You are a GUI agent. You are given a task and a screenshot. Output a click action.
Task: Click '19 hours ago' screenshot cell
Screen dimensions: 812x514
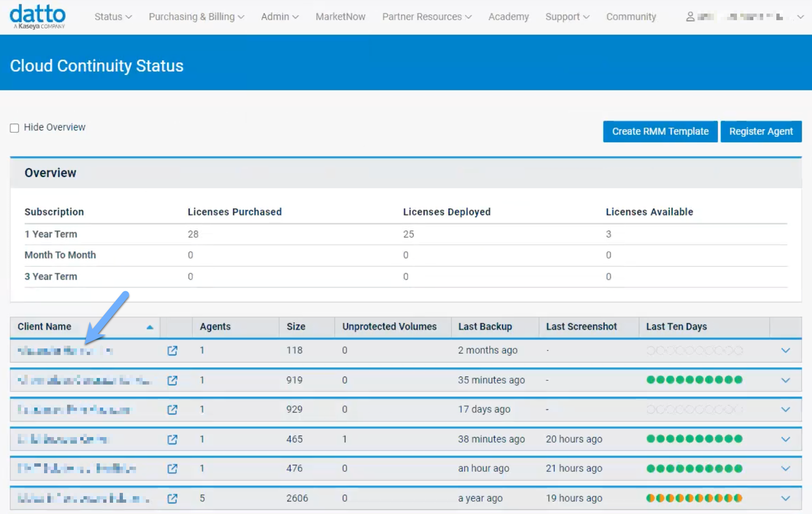[574, 499]
